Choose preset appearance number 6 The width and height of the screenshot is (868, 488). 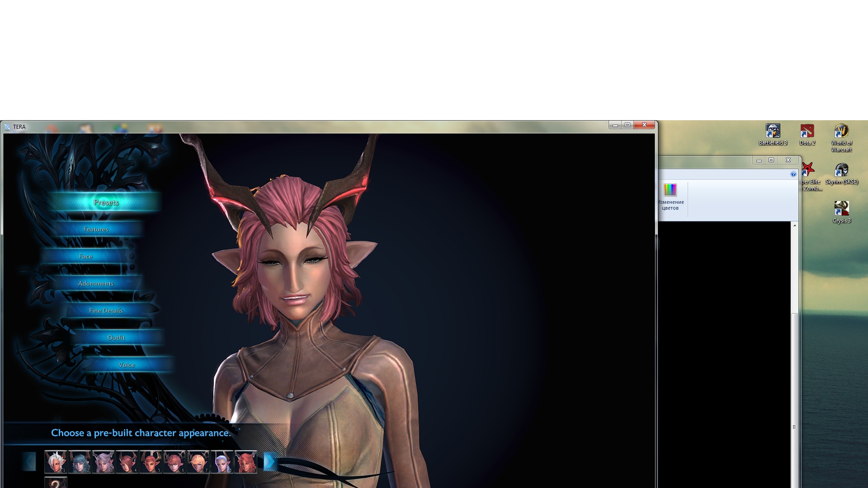[x=175, y=461]
